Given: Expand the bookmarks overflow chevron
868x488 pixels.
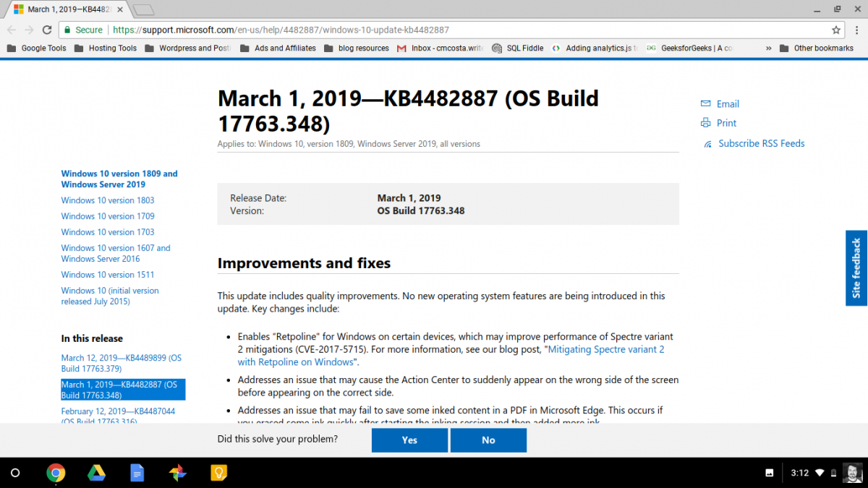Looking at the screenshot, I should point(768,48).
